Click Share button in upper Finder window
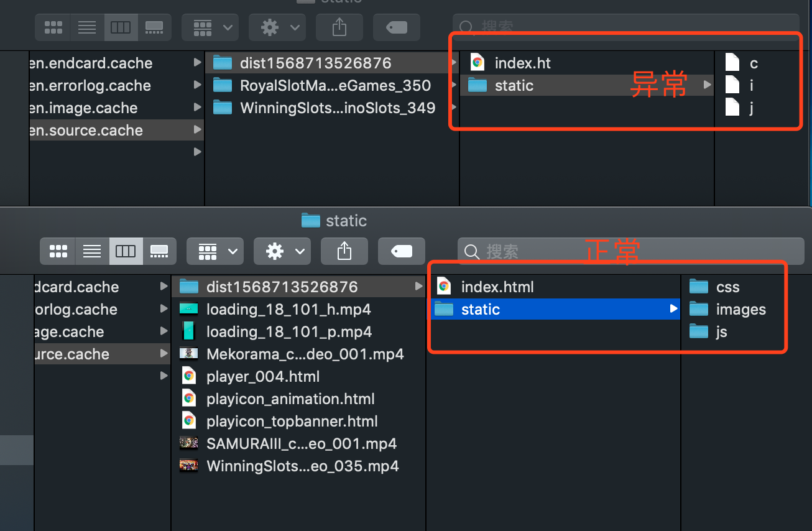812x531 pixels. click(x=339, y=27)
